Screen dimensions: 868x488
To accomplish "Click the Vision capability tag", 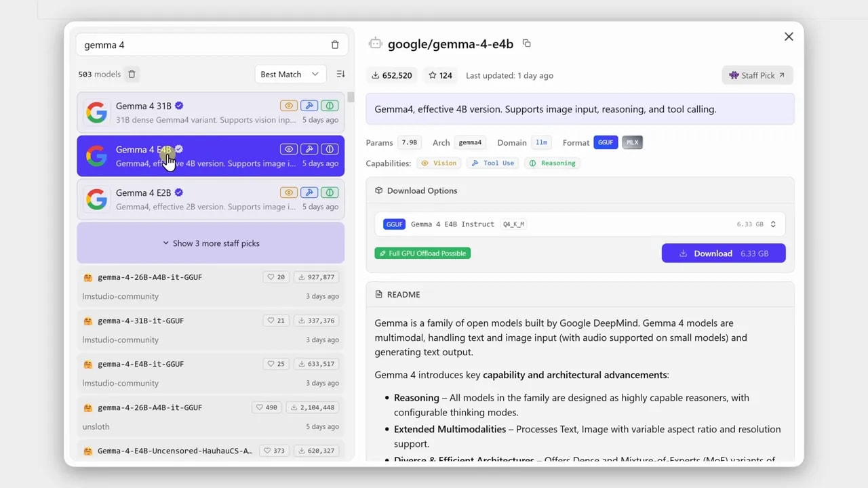I will pos(439,163).
